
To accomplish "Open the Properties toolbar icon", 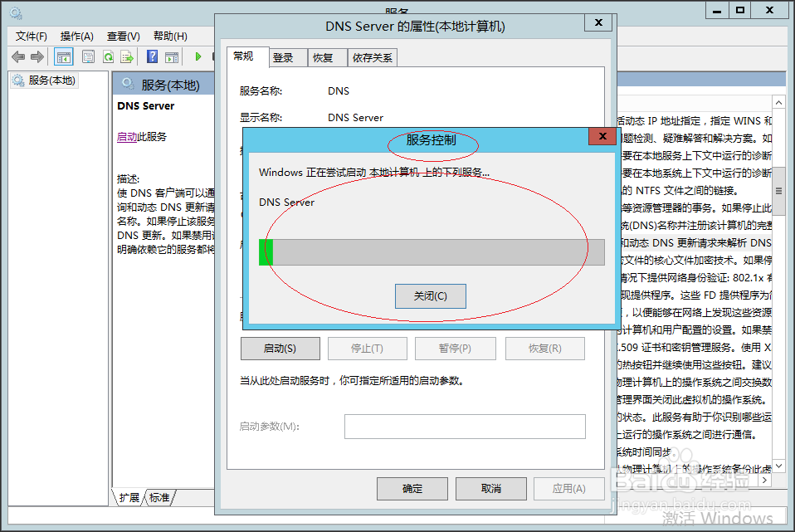I will tap(88, 56).
